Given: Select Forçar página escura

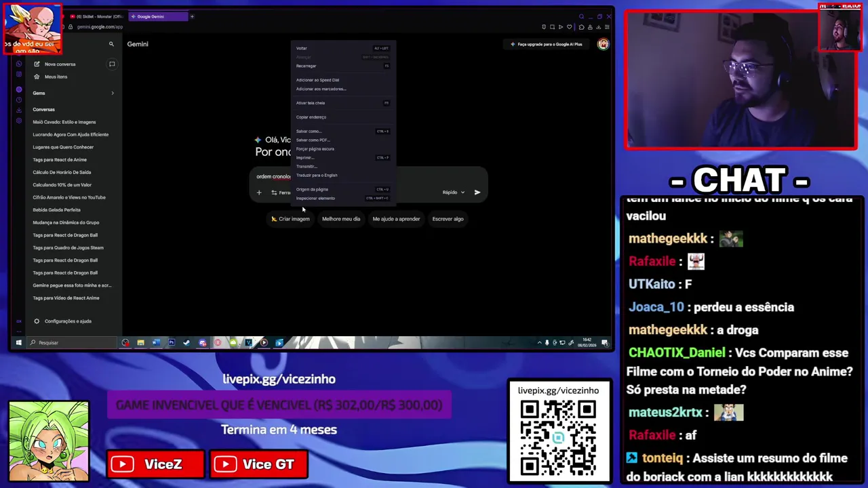Looking at the screenshot, I should [342, 149].
